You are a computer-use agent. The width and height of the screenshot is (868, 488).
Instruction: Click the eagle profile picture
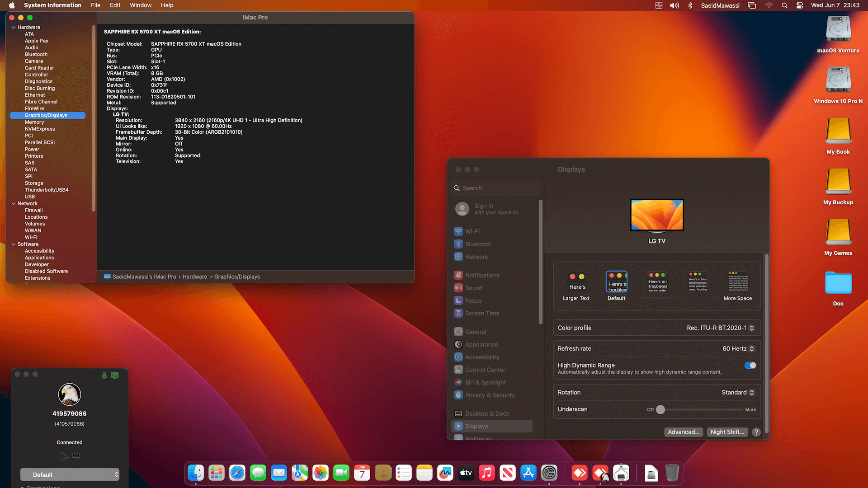coord(70,394)
